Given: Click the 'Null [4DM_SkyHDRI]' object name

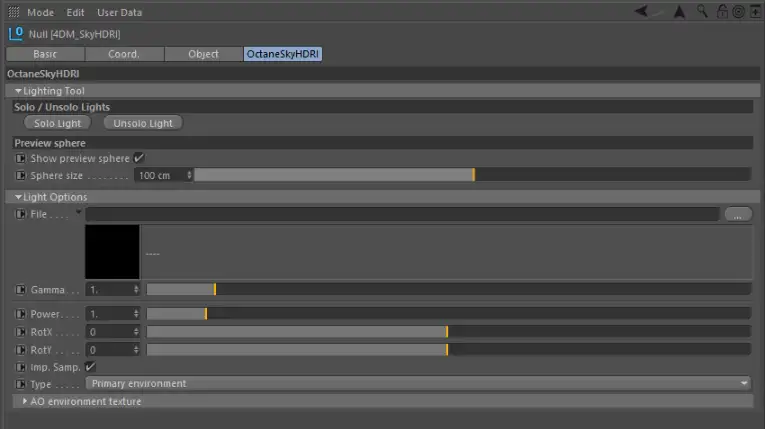Looking at the screenshot, I should 75,34.
